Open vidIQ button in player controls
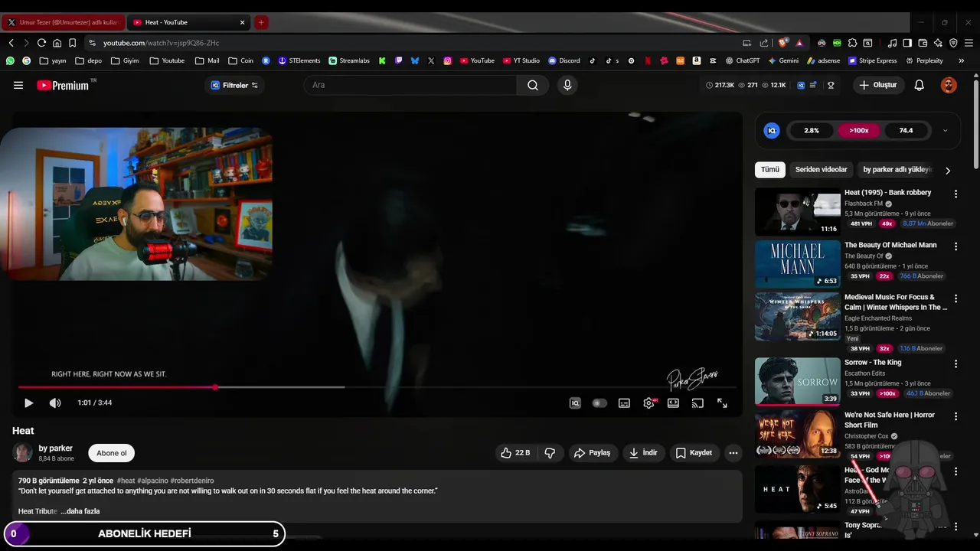Viewport: 980px width, 551px height. click(x=575, y=403)
